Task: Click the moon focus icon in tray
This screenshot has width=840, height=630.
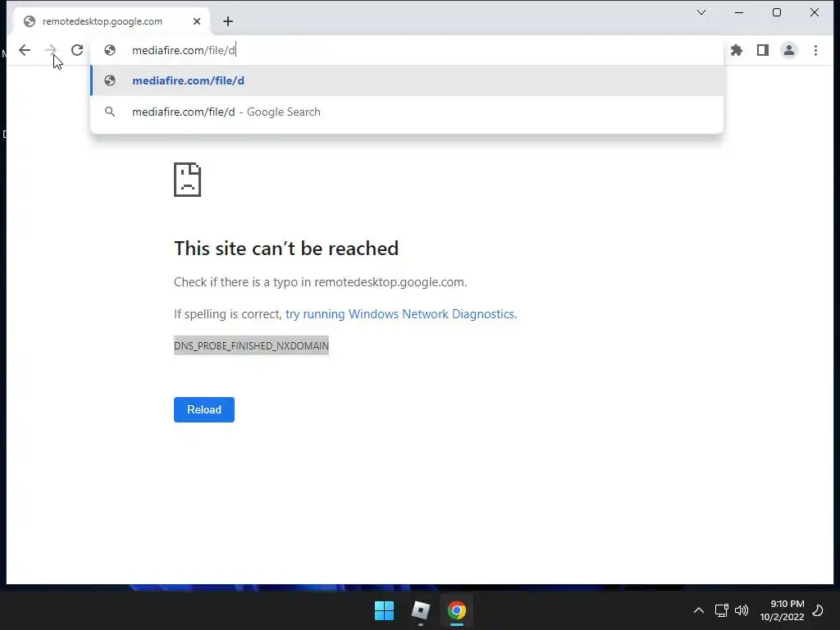Action: tap(818, 610)
